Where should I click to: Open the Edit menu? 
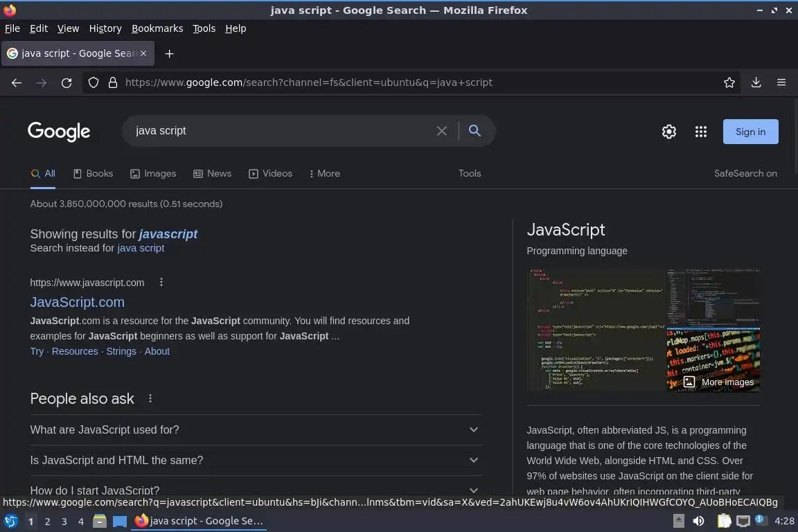pos(39,28)
